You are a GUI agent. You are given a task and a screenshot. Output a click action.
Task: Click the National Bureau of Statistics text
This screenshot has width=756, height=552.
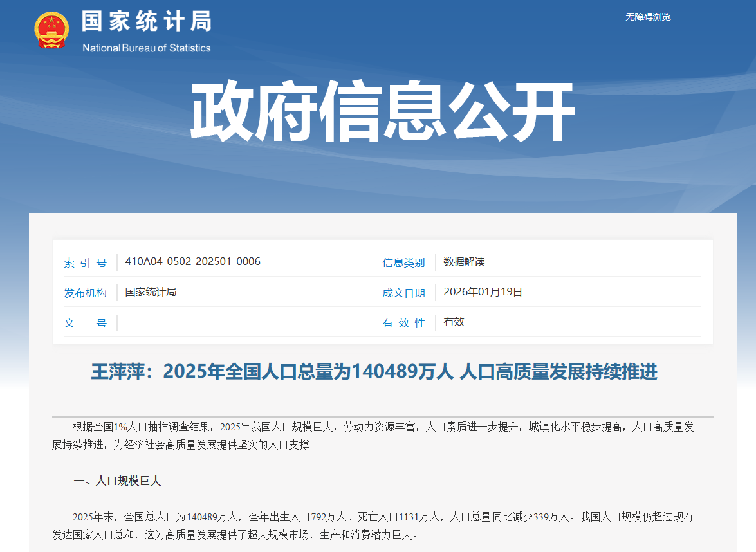click(x=147, y=48)
